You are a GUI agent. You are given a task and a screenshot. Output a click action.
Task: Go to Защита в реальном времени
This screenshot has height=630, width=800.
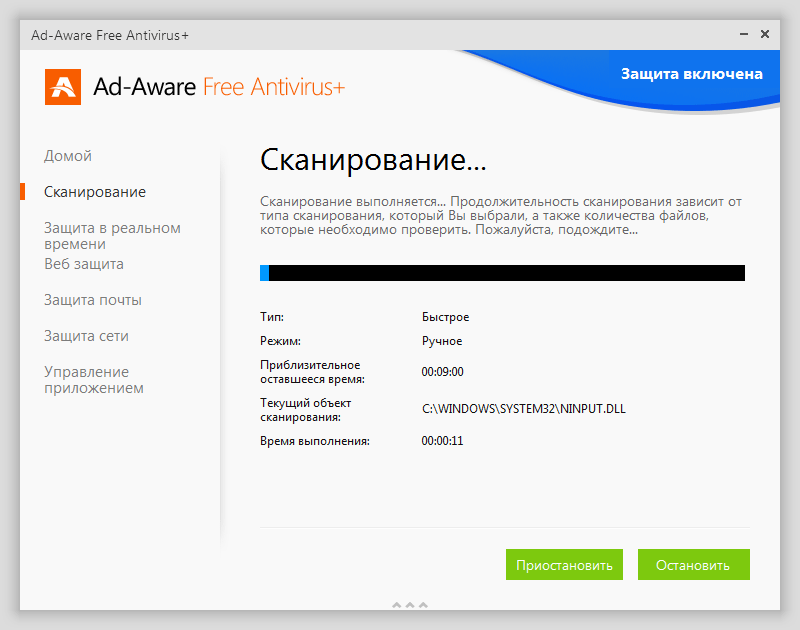(112, 236)
